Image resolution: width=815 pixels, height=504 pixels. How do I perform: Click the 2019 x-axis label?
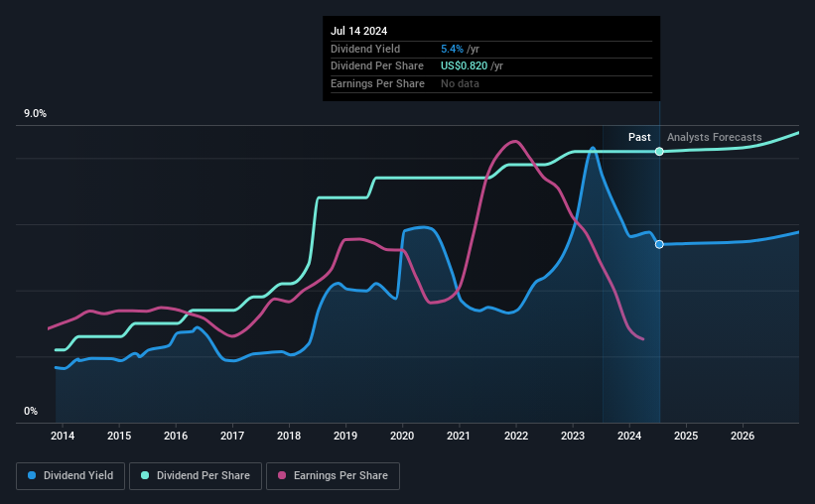pos(345,436)
